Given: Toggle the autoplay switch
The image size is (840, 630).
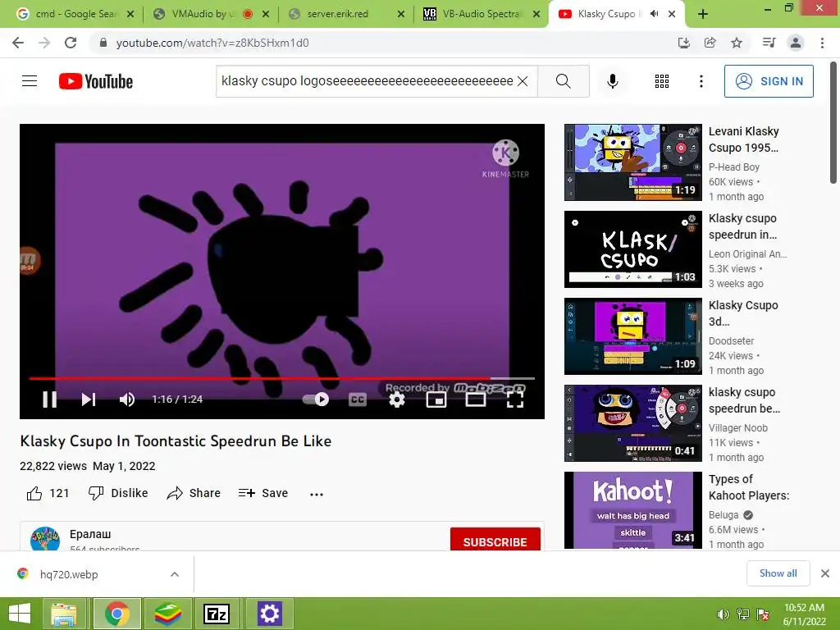Looking at the screenshot, I should [x=316, y=399].
